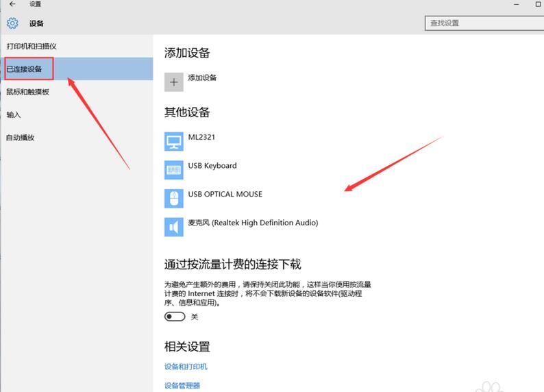Click the 添加设备 label button

[x=202, y=77]
